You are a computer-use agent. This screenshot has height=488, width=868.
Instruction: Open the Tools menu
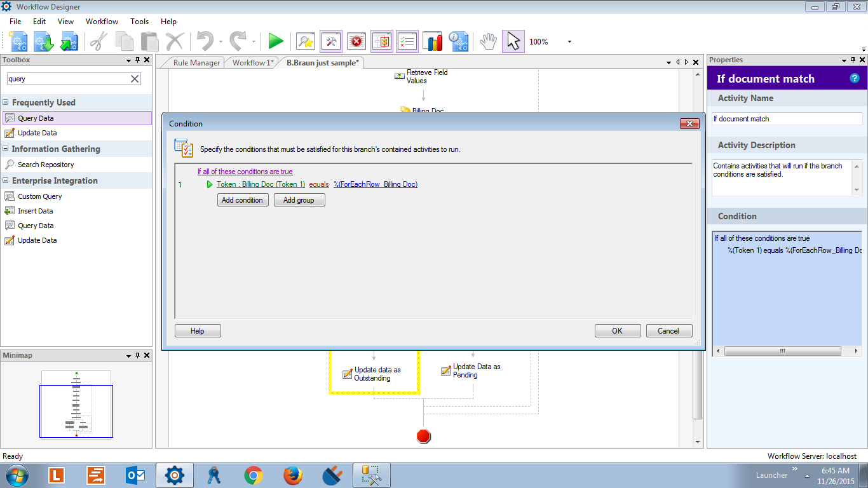[x=139, y=22]
